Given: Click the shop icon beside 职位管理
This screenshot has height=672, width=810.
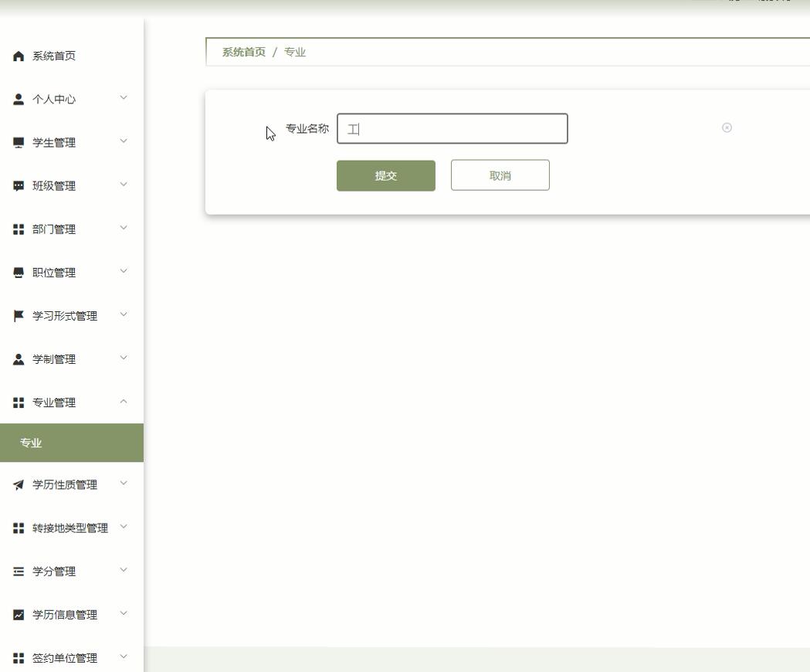Looking at the screenshot, I should point(19,273).
